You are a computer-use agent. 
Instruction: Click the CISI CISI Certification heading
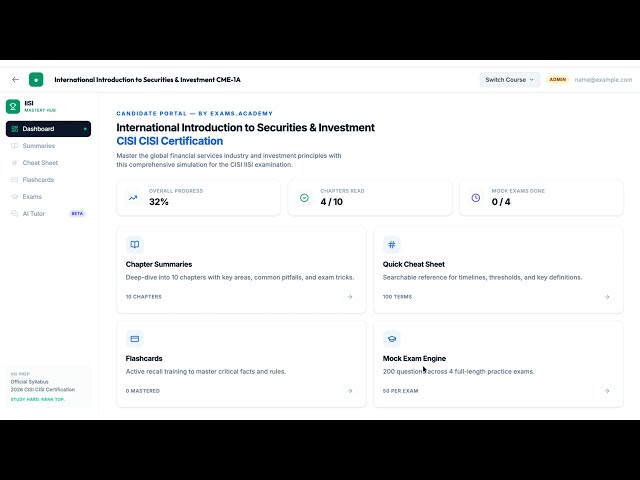(x=170, y=141)
